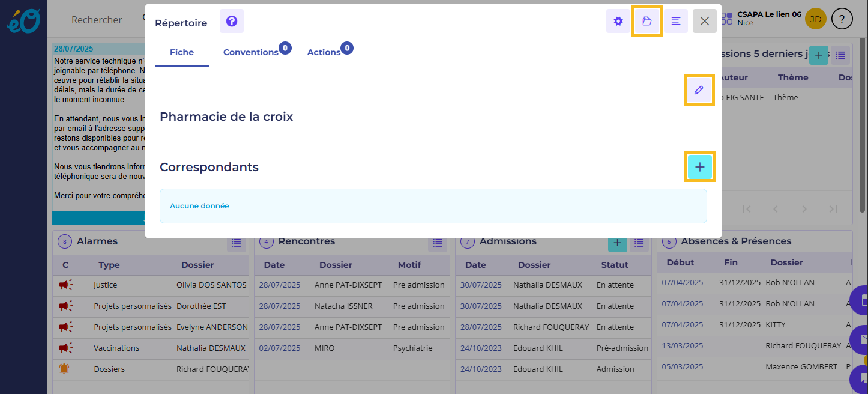The width and height of the screenshot is (868, 394).
Task: Open the JD user avatar menu
Action: (x=816, y=19)
